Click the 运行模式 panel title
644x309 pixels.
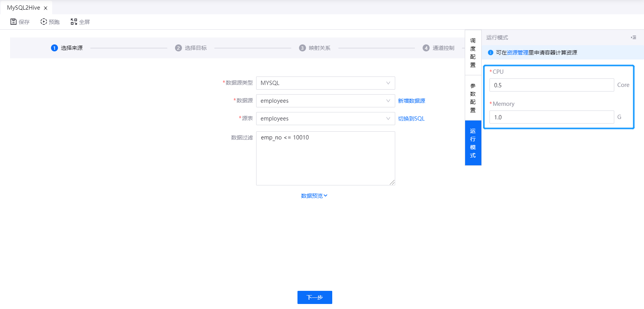pos(497,37)
